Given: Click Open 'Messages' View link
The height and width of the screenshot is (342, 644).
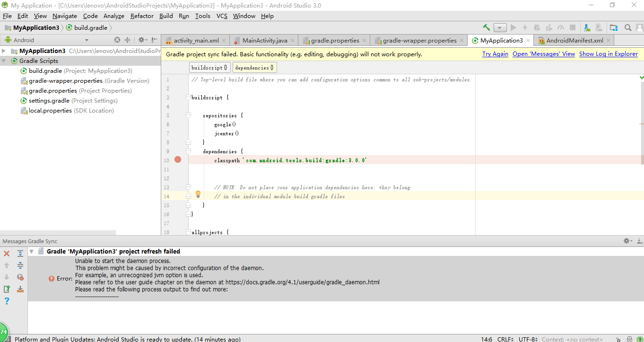Looking at the screenshot, I should coord(544,54).
